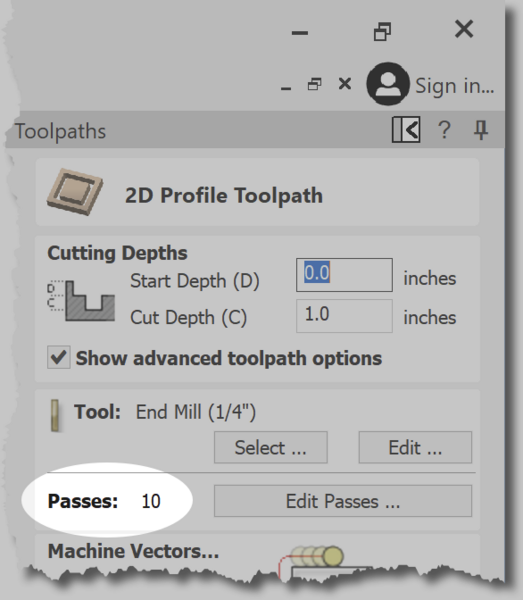Click the End Mill tool icon
This screenshot has height=600, width=523.
(x=55, y=416)
